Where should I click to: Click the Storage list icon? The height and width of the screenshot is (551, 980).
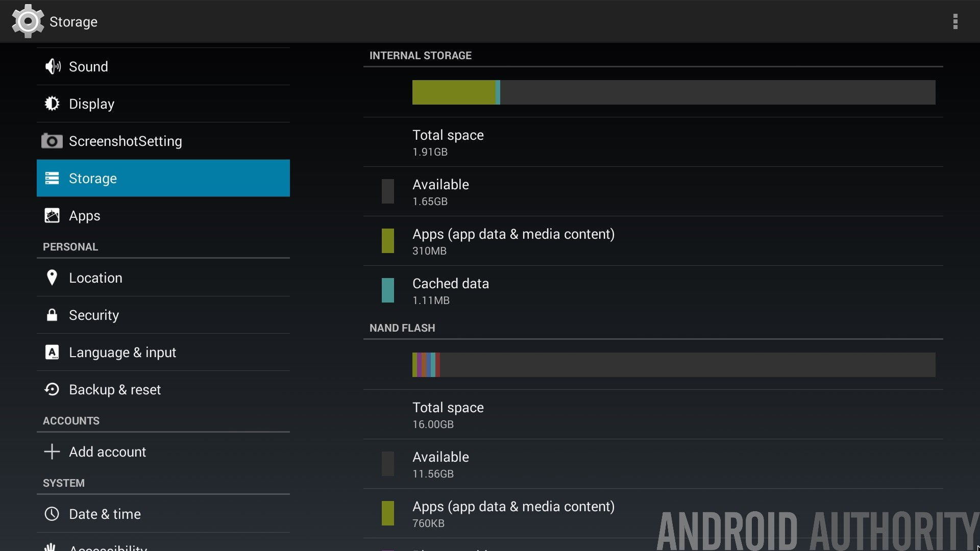click(52, 178)
